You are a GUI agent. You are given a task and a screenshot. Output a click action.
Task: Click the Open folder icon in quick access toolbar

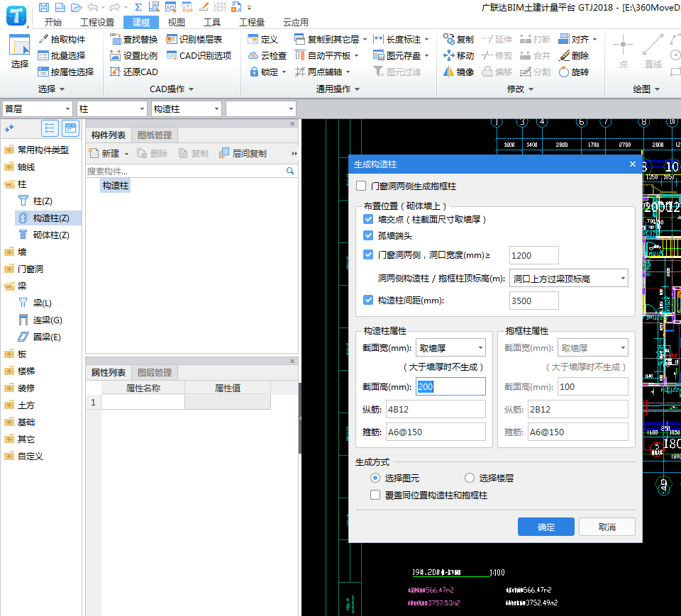77,7
